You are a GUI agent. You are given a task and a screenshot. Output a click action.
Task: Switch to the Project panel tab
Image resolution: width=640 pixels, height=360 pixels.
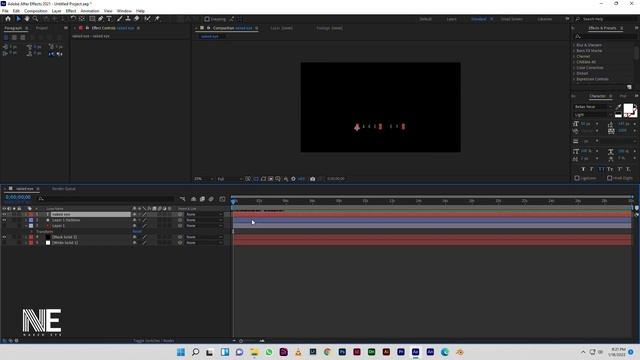42,28
